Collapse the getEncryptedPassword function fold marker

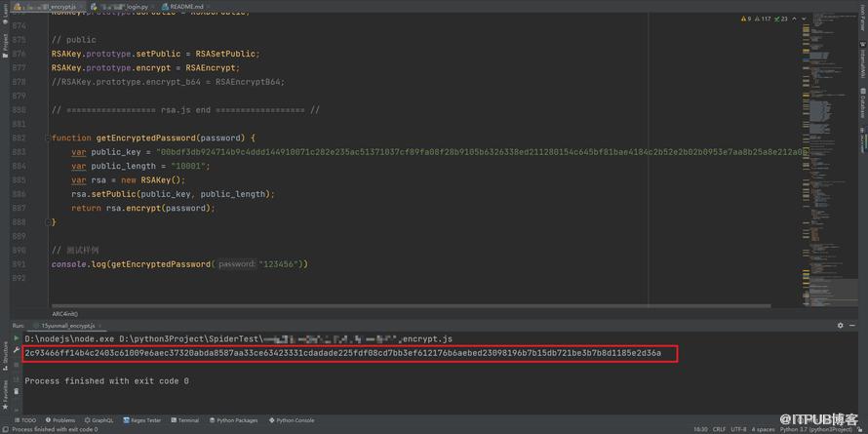coord(48,138)
